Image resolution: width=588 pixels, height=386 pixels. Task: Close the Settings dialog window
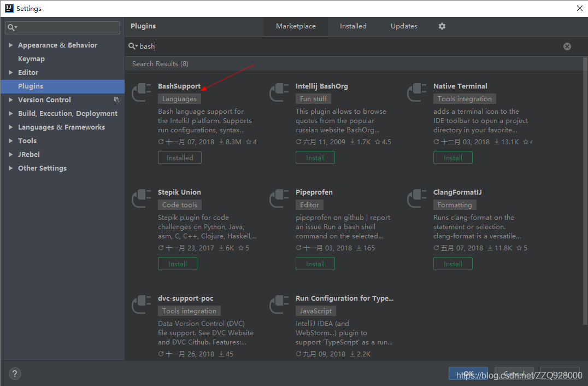(579, 8)
